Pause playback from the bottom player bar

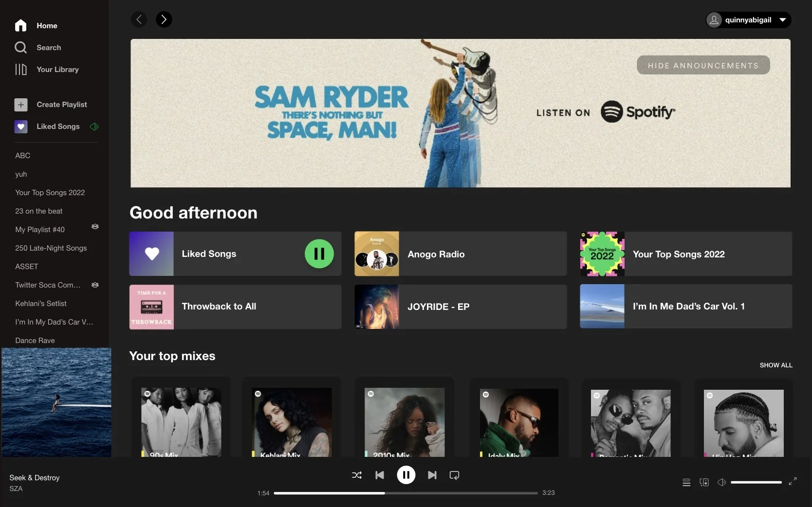click(406, 475)
